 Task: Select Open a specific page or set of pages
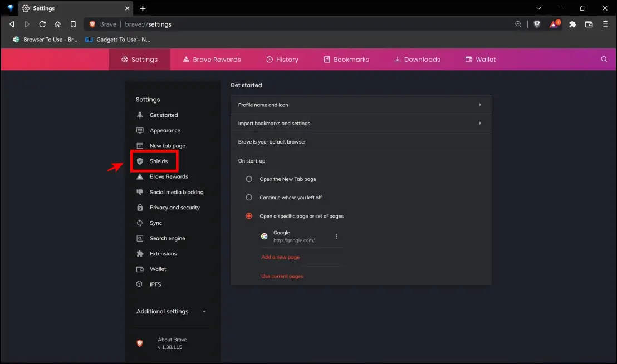(249, 216)
